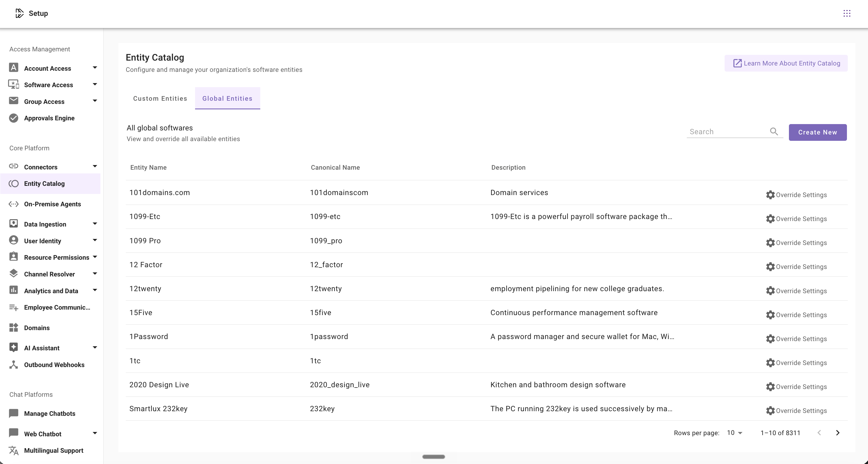Click the 1tc entity name
The height and width of the screenshot is (464, 868).
click(x=135, y=360)
